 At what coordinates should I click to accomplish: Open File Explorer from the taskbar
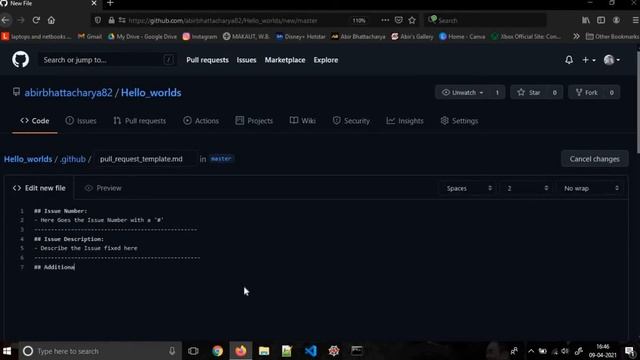[264, 351]
